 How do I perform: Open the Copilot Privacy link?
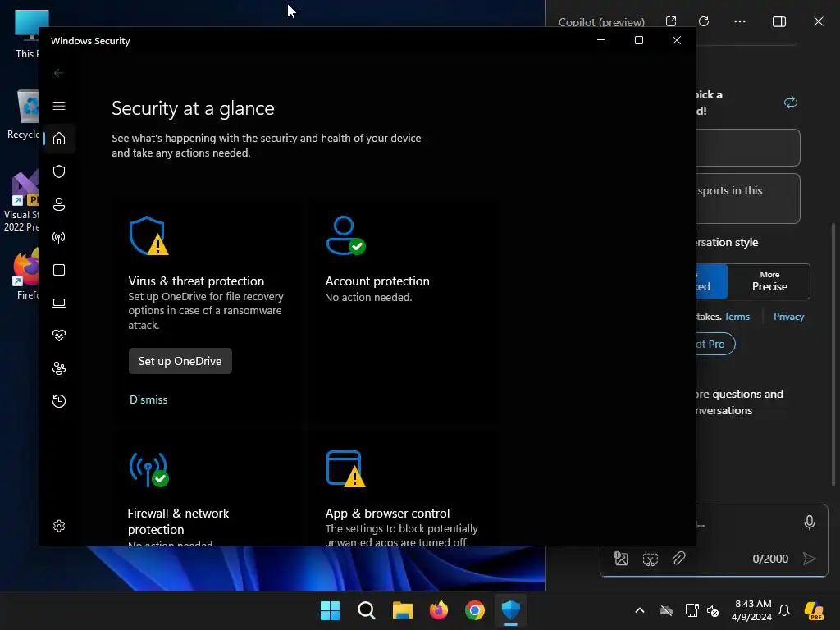[x=788, y=317]
